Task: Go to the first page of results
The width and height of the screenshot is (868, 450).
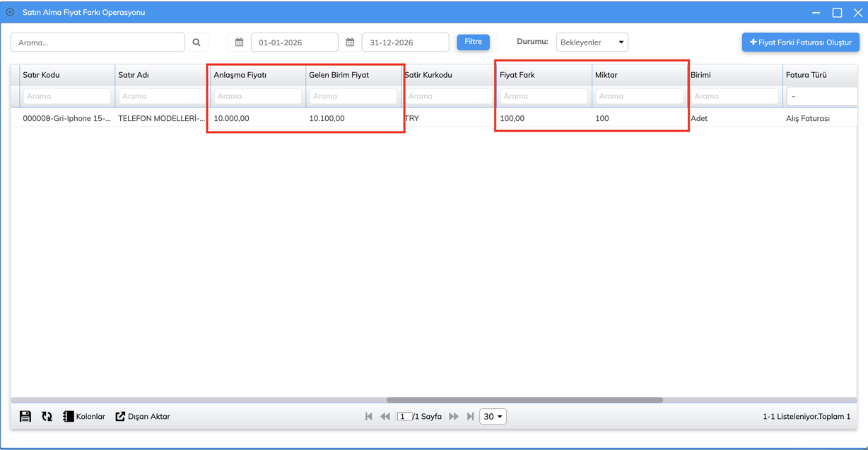Action: click(369, 417)
